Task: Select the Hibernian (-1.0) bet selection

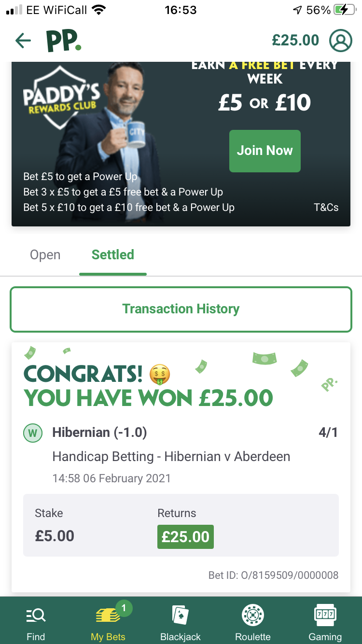Action: tap(99, 432)
